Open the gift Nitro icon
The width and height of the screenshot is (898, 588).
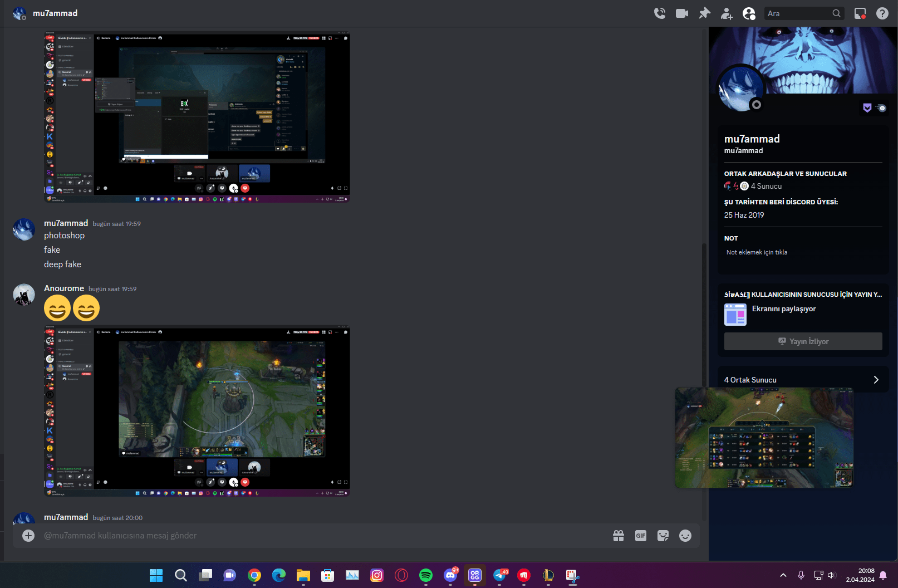[x=619, y=536]
